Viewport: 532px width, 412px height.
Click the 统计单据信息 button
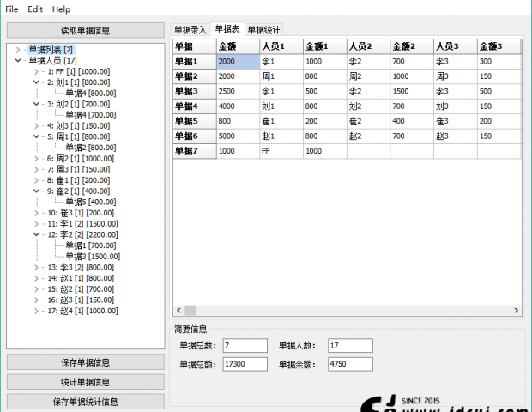86,382
